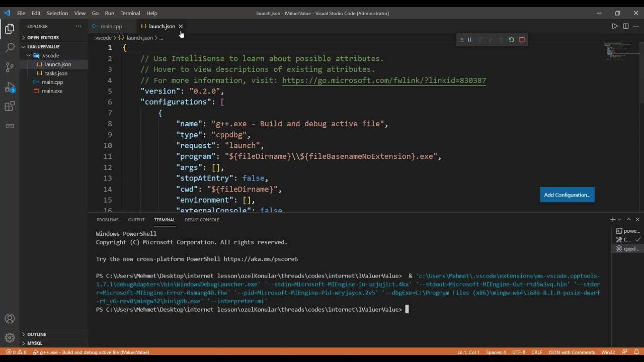Collapse the .vscode folder
Viewport: 644px width, 362px height.
point(54,55)
